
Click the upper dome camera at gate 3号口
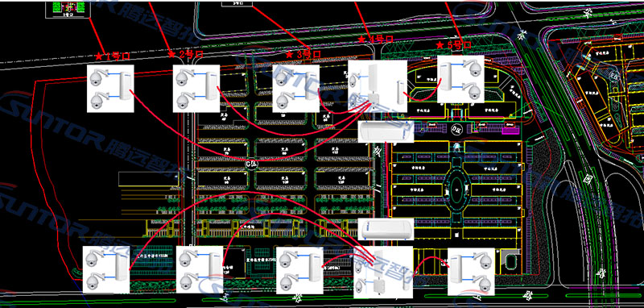pos(283,78)
